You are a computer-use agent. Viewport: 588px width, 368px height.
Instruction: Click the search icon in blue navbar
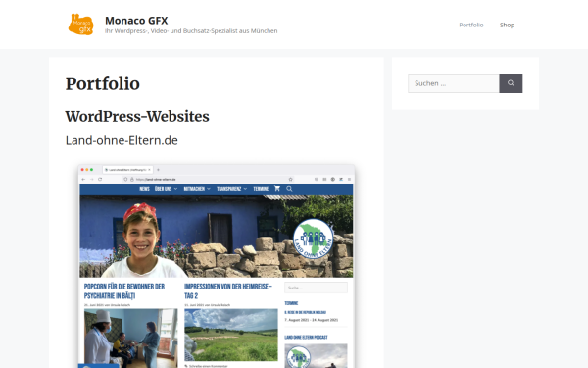point(289,189)
